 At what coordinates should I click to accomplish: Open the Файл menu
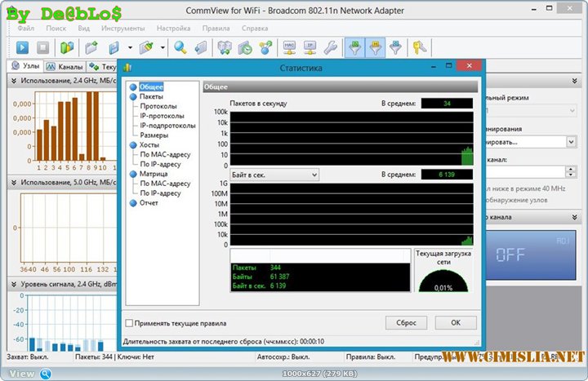pyautogui.click(x=25, y=28)
